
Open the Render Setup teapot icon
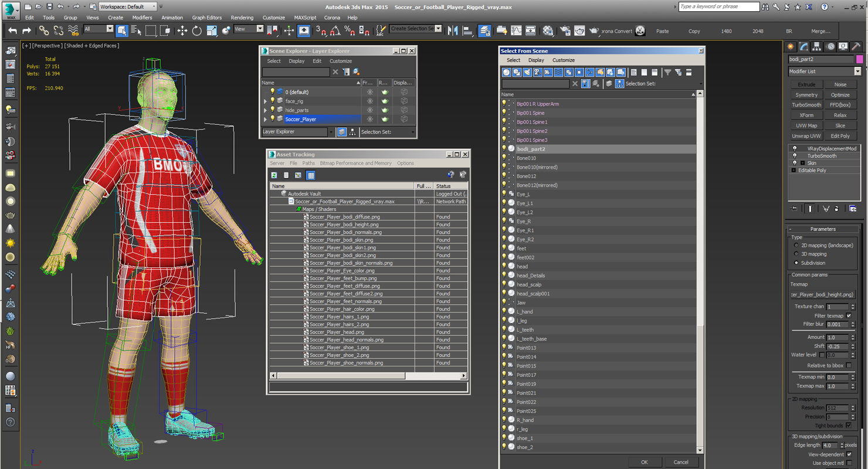tap(565, 30)
